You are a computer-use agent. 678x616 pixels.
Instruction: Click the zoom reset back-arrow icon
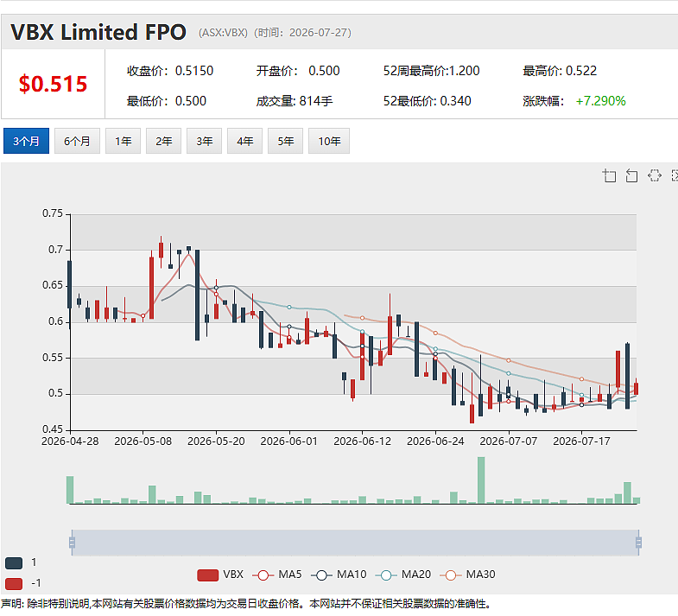click(x=631, y=175)
